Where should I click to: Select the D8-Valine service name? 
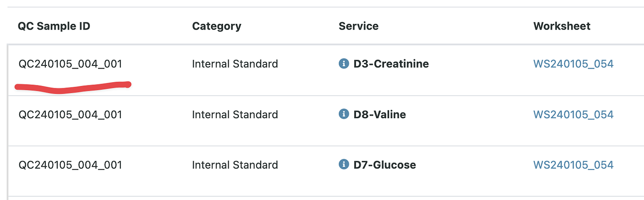click(x=379, y=114)
